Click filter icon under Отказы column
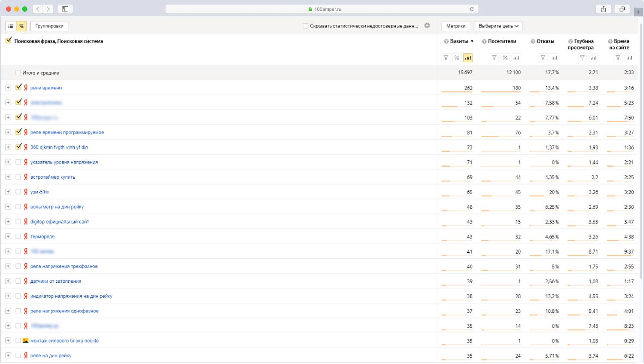The image size is (644, 364). tap(543, 58)
